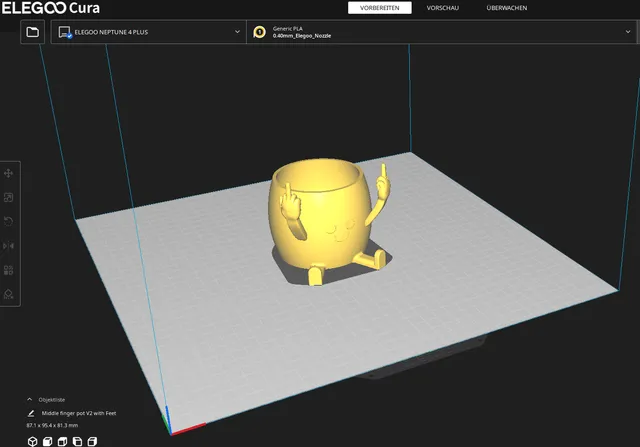The image size is (640, 447).
Task: Switch to front view cube icon
Action: 48,441
